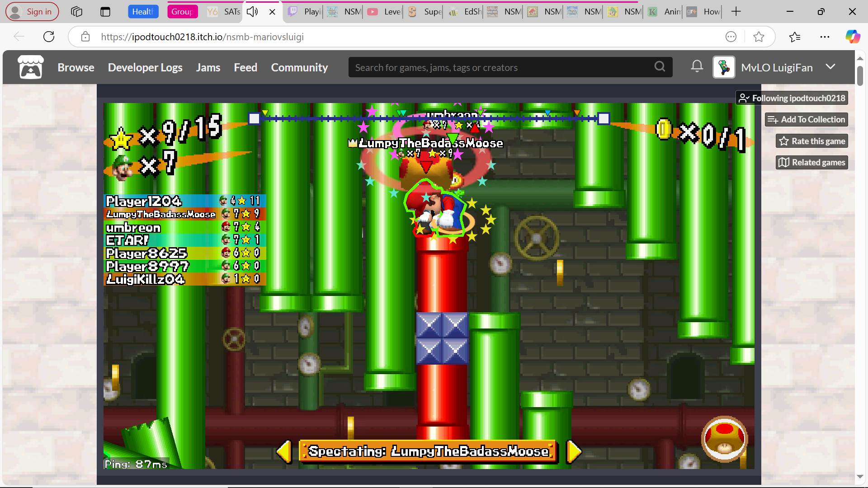Switch to the EdSh tab
The width and height of the screenshot is (868, 488).
464,12
